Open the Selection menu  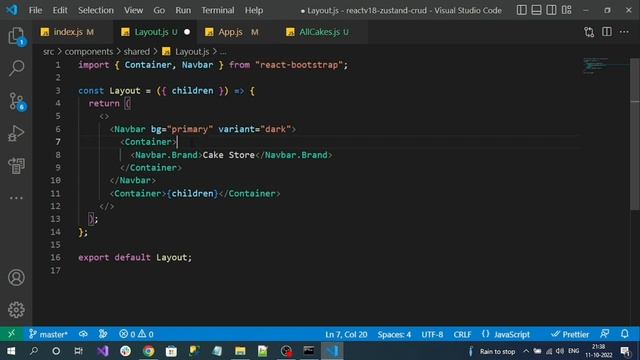pyautogui.click(x=96, y=10)
